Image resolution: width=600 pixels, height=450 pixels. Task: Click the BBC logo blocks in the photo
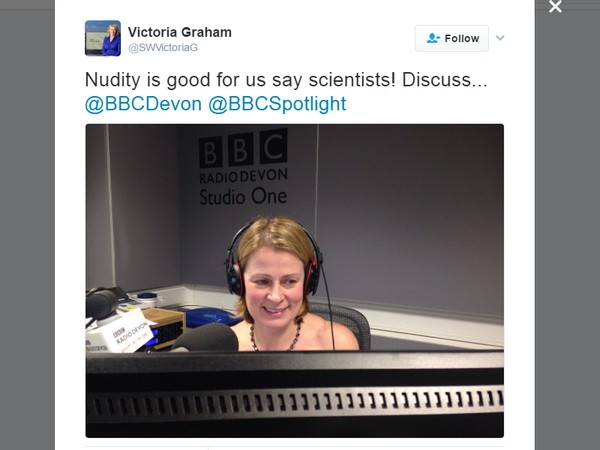point(243,149)
